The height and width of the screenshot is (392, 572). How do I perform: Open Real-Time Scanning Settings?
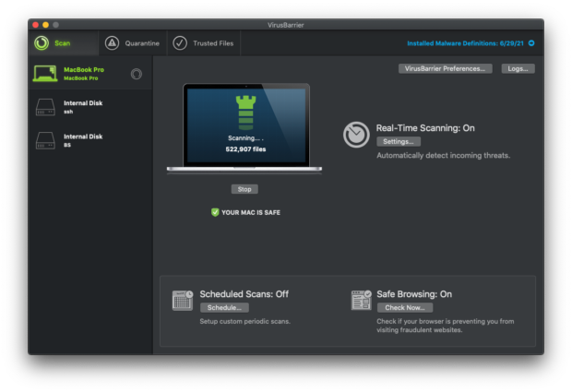pyautogui.click(x=399, y=142)
